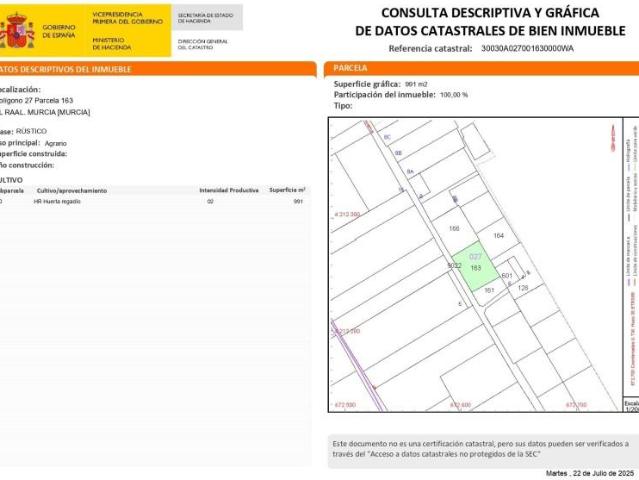639x480 pixels.
Task: Select the HR Huerta regadío table row
Action: click(150, 201)
